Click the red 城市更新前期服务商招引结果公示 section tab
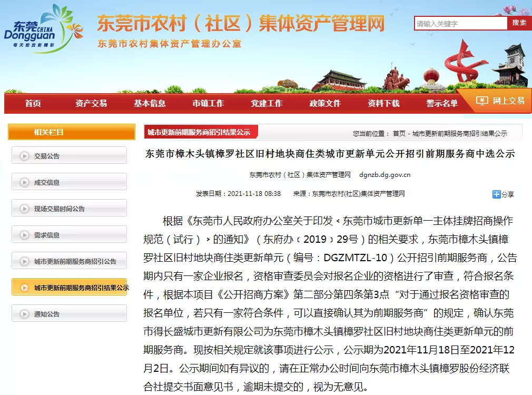The height and width of the screenshot is (395, 532). click(201, 132)
